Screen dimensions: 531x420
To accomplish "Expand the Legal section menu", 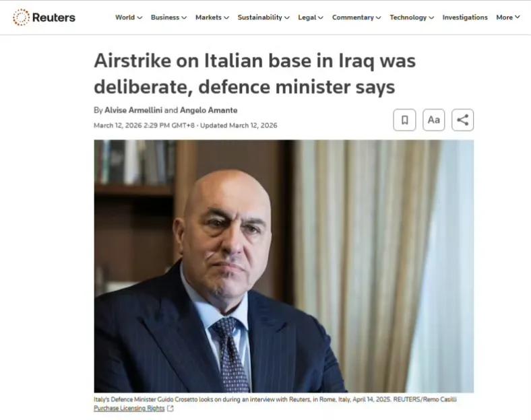I will 311,17.
